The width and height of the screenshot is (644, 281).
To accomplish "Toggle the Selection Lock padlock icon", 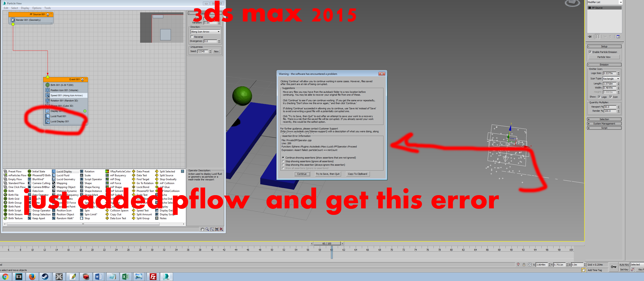I will click(x=524, y=265).
